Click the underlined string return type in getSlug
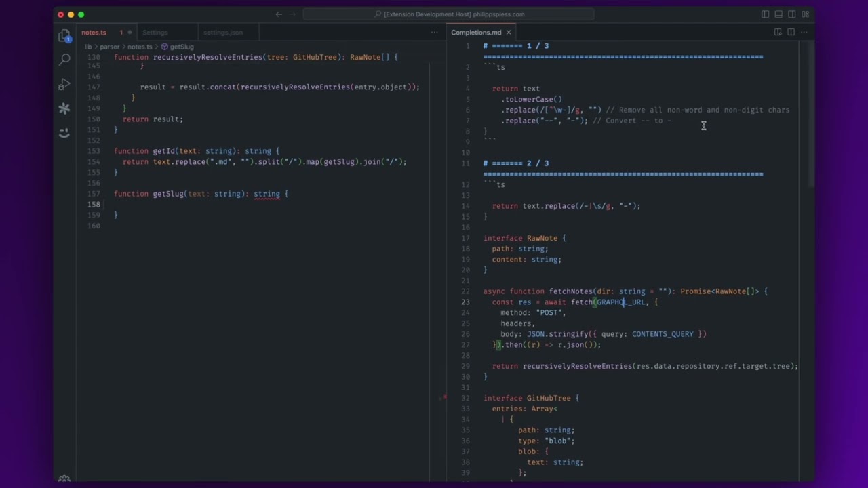Image resolution: width=868 pixels, height=488 pixels. pyautogui.click(x=267, y=194)
